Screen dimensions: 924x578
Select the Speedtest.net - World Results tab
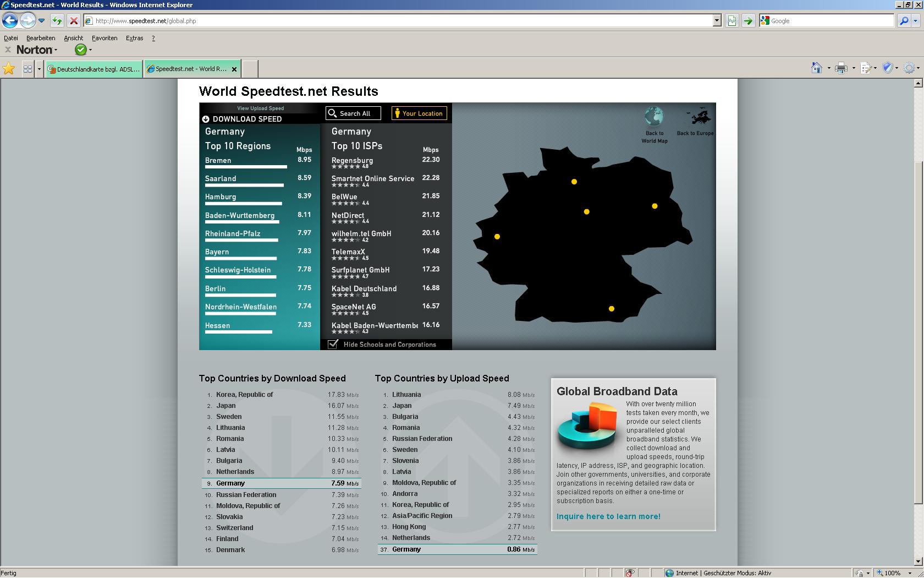click(187, 69)
